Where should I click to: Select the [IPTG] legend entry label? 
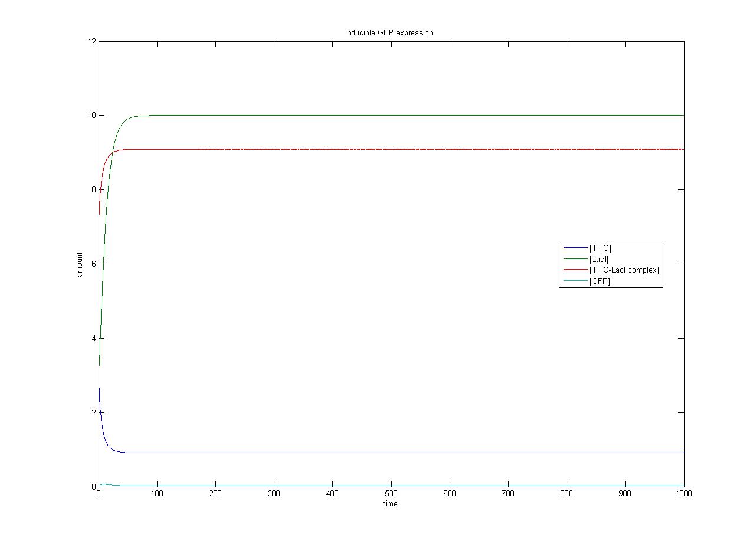click(x=601, y=248)
